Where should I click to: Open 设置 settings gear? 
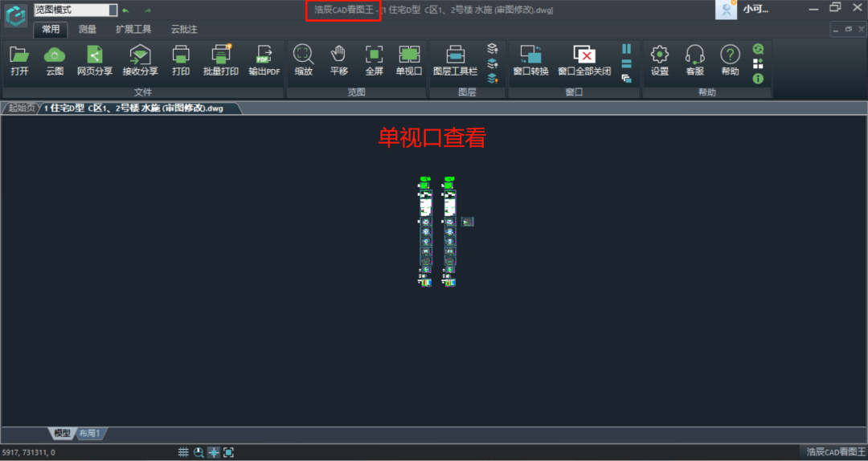[660, 60]
